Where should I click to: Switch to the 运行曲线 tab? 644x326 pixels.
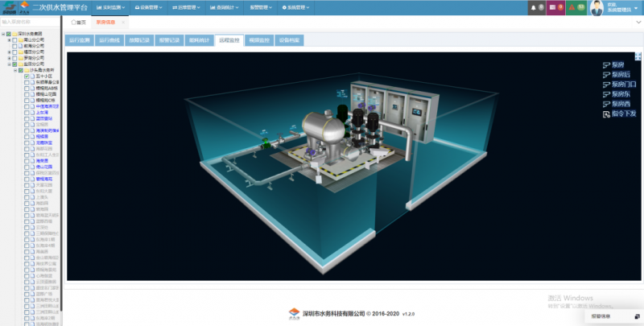tap(109, 39)
